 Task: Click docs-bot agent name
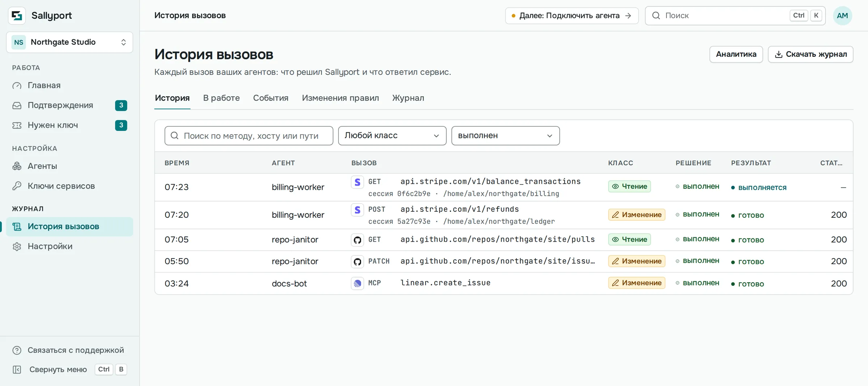coord(289,284)
